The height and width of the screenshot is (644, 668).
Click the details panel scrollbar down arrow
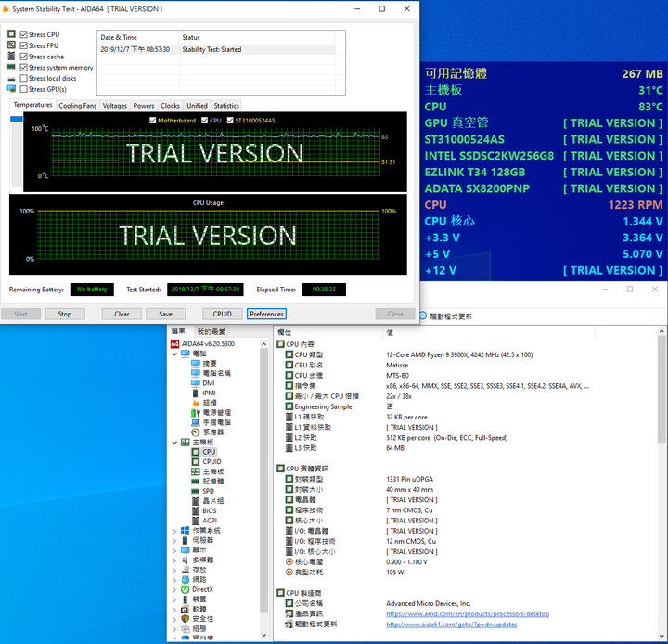pyautogui.click(x=662, y=637)
